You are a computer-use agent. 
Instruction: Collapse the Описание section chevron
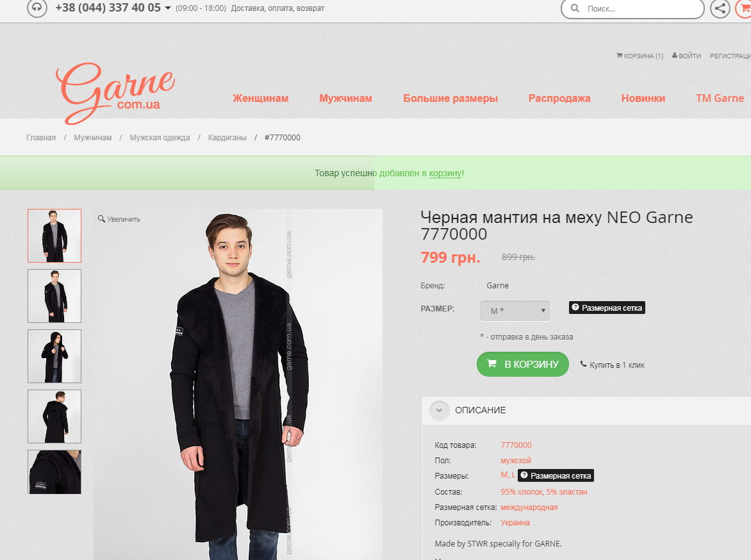[x=440, y=410]
